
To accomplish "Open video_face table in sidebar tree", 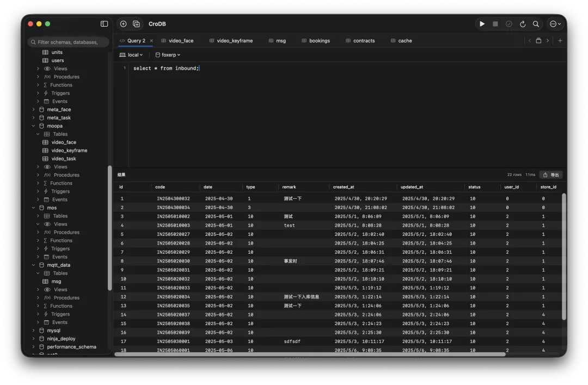I will 64,142.
